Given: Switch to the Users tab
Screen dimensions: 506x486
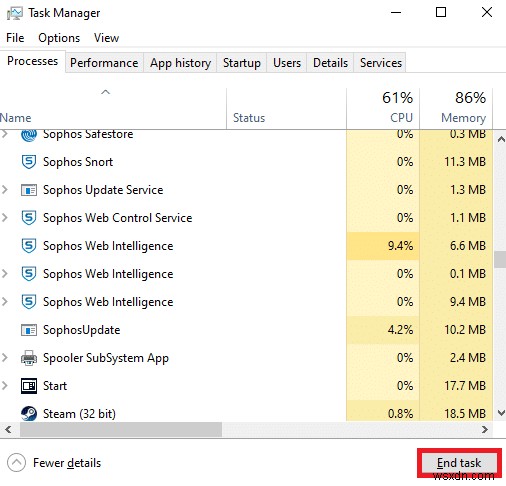Looking at the screenshot, I should [x=287, y=63].
